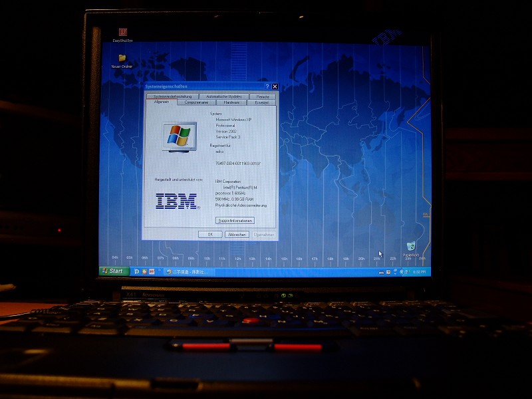Click the question mark help button in Systemeigenschaften
Image resolution: width=532 pixels, height=399 pixels.
pos(267,86)
